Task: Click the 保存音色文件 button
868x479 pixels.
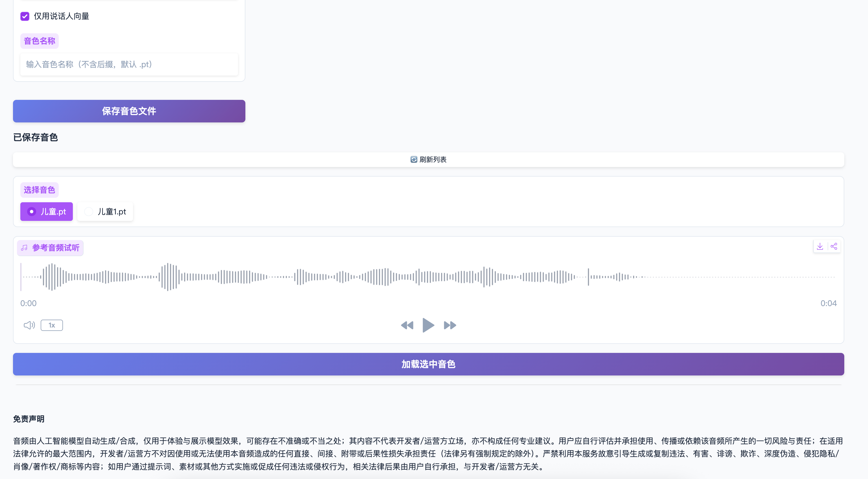Action: (x=129, y=111)
